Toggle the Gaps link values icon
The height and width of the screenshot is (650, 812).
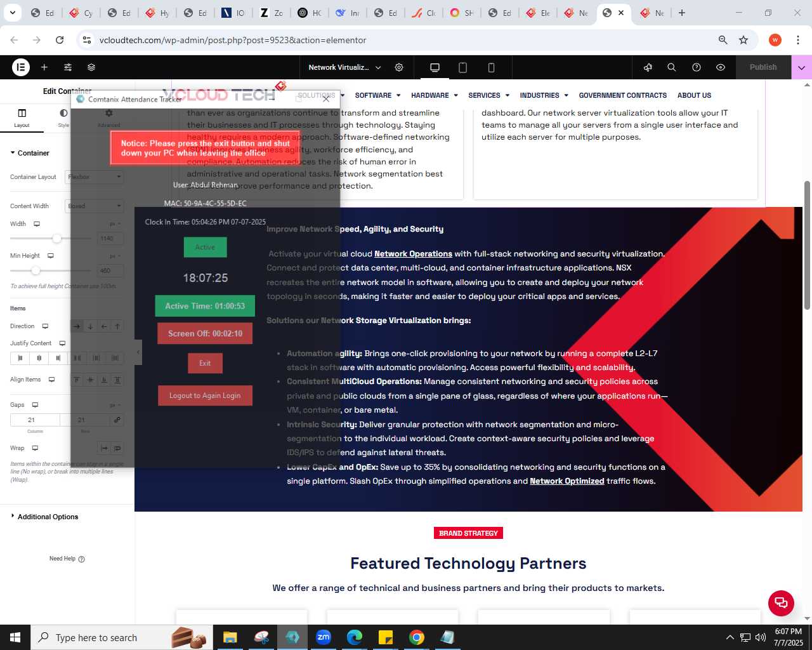click(117, 420)
